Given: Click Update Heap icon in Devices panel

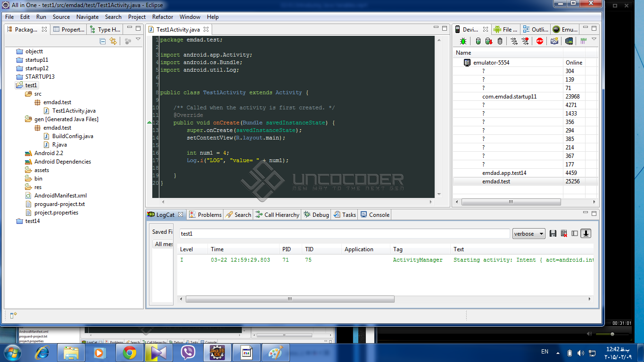Looking at the screenshot, I should (478, 41).
